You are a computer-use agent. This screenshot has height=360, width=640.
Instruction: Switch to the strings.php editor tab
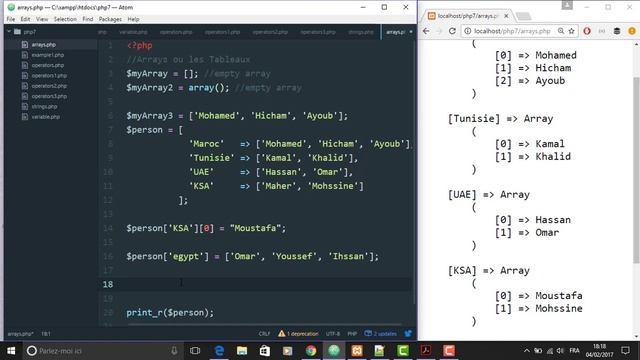click(x=360, y=32)
